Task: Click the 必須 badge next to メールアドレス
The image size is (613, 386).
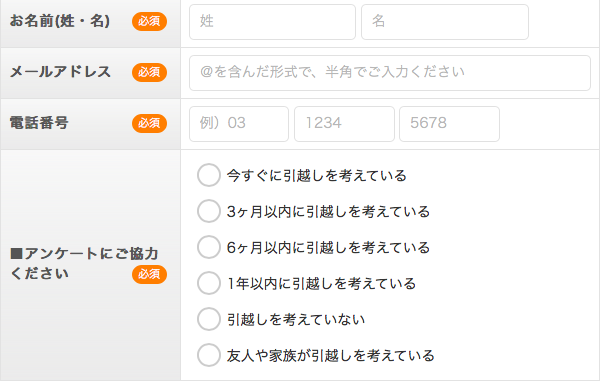Action: pos(149,72)
